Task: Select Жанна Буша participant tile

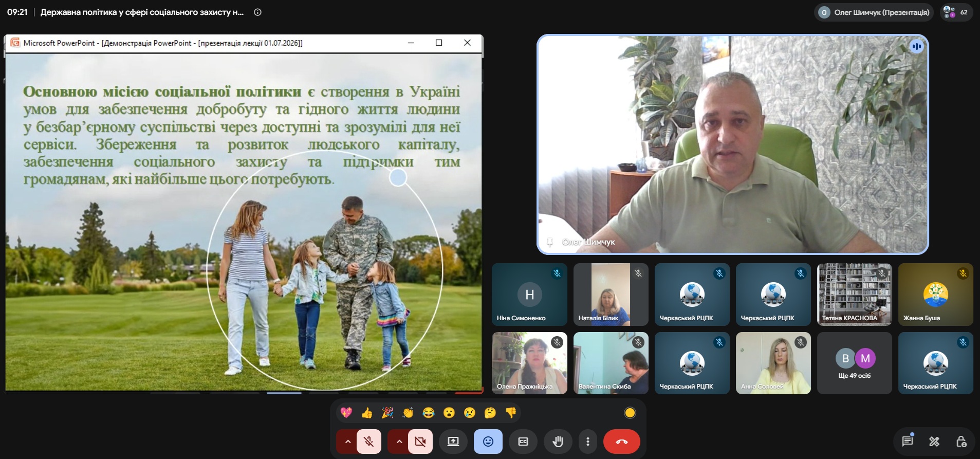Action: point(936,295)
